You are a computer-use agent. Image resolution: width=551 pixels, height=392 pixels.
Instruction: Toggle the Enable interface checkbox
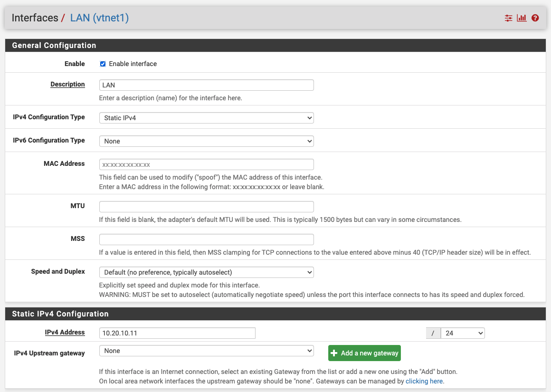103,64
